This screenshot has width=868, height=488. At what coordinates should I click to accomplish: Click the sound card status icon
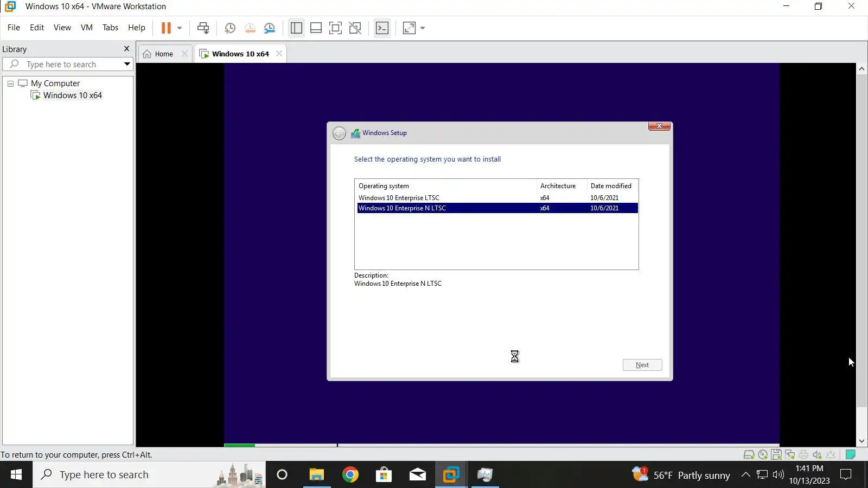coord(817,455)
